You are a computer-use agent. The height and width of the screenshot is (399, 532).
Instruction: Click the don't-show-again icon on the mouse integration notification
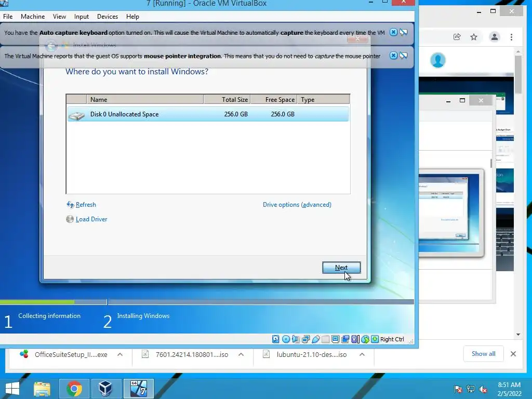(x=403, y=56)
